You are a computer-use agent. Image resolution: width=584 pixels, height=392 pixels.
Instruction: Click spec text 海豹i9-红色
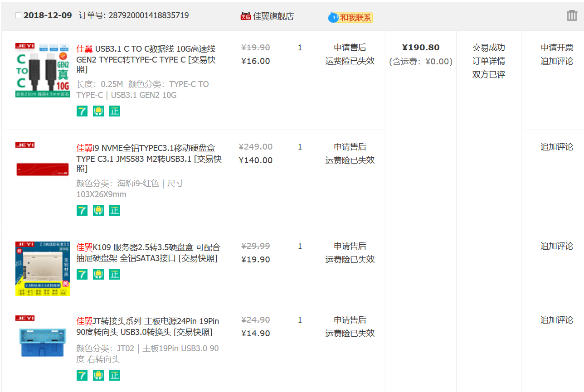[x=138, y=184]
